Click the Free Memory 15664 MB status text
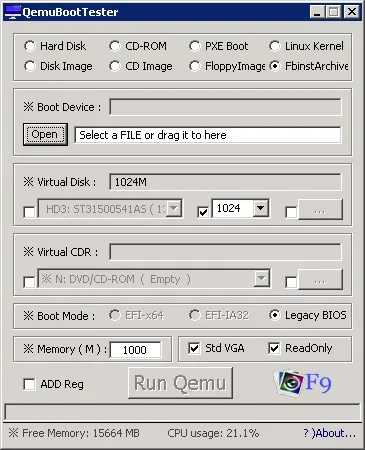 [74, 433]
